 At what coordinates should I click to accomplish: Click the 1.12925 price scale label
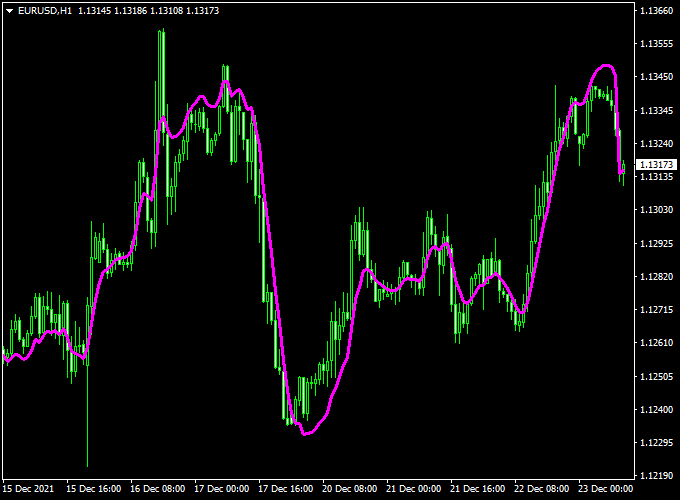(657, 243)
